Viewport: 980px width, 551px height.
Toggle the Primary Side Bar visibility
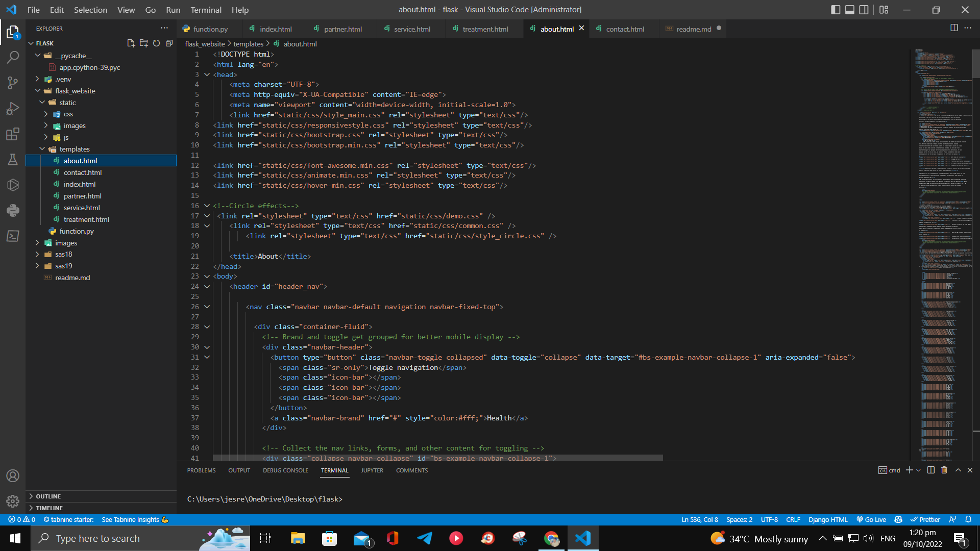835,9
